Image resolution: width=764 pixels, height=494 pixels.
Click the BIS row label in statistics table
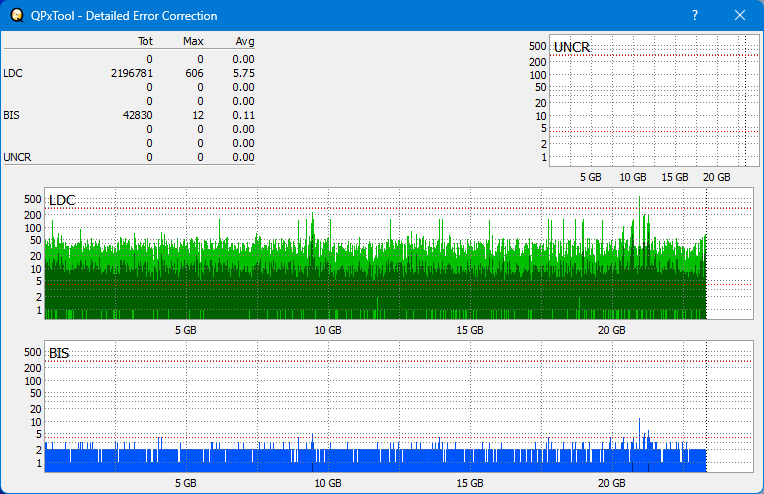[11, 115]
